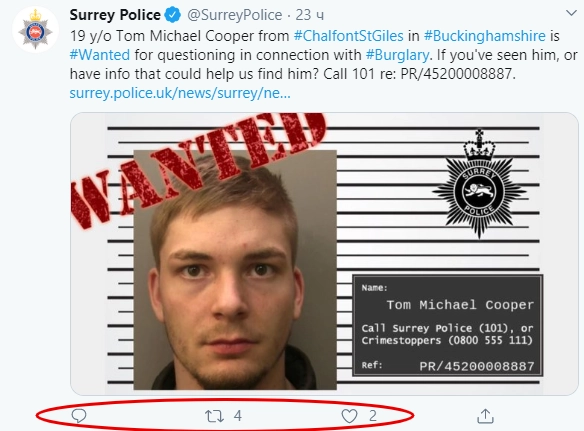This screenshot has width=584, height=431.
Task: Open the Surrey Police account name
Action: (115, 15)
